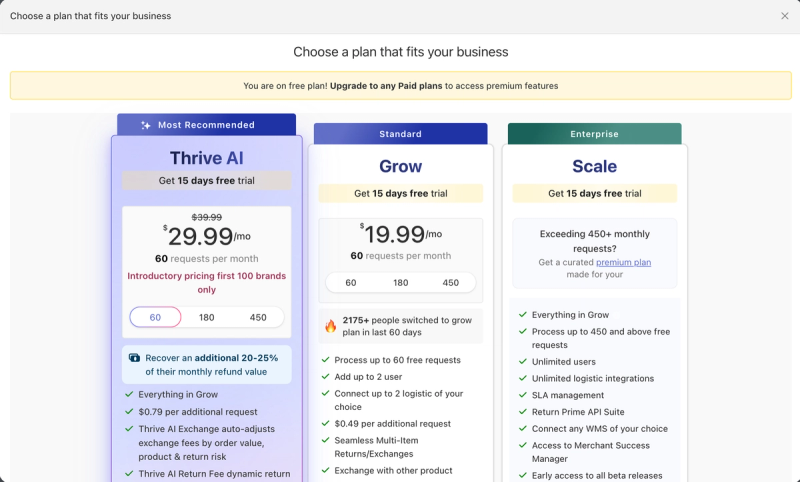Click 'Process up to 450 and above' feature
This screenshot has width=800, height=482.
tap(601, 338)
